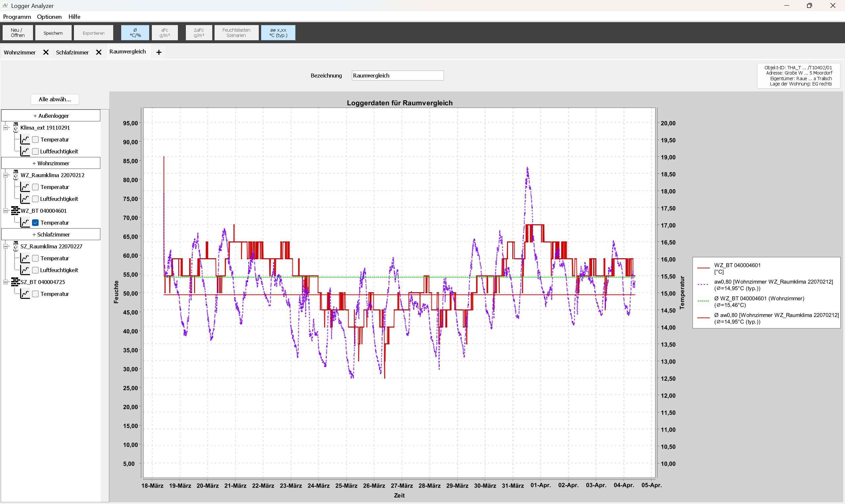The image size is (845, 504).
Task: Add a new tab with plus icon
Action: click(159, 52)
